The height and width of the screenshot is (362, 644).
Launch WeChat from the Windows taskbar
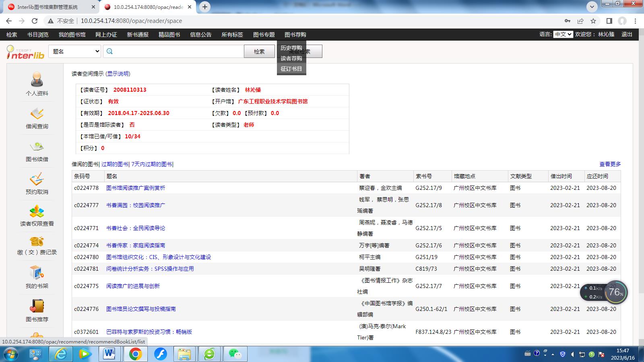(x=235, y=354)
